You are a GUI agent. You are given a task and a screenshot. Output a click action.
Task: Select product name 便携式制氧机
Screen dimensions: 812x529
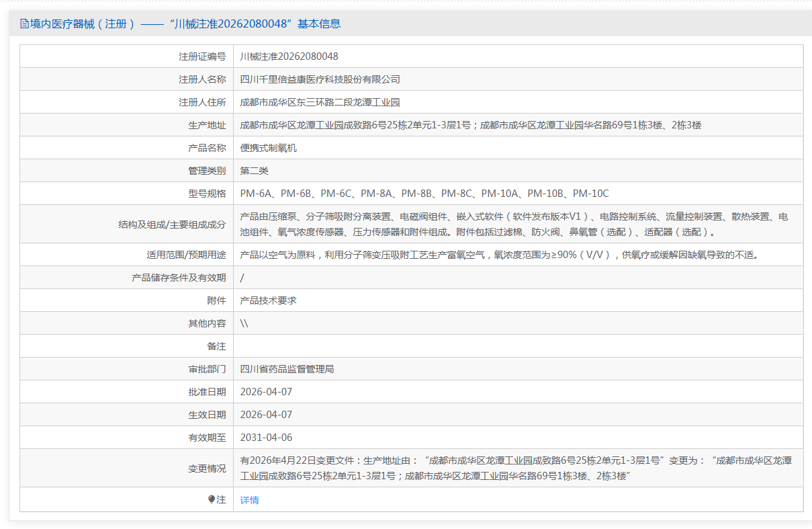[x=269, y=148]
